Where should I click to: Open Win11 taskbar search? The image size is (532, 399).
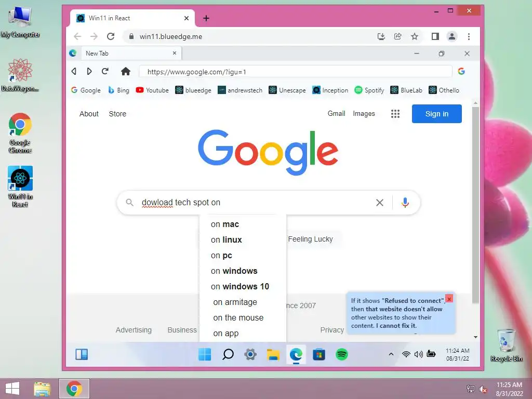coord(228,354)
